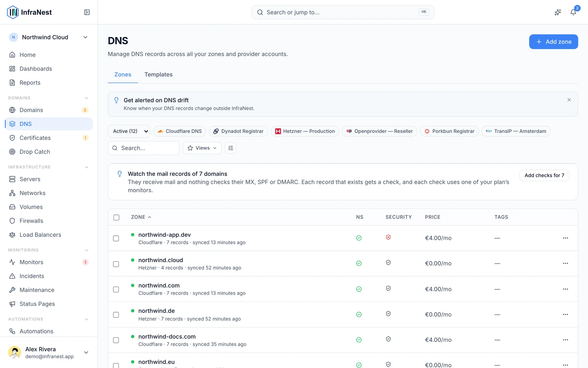Click the security shield for northwind.de

pos(388,314)
